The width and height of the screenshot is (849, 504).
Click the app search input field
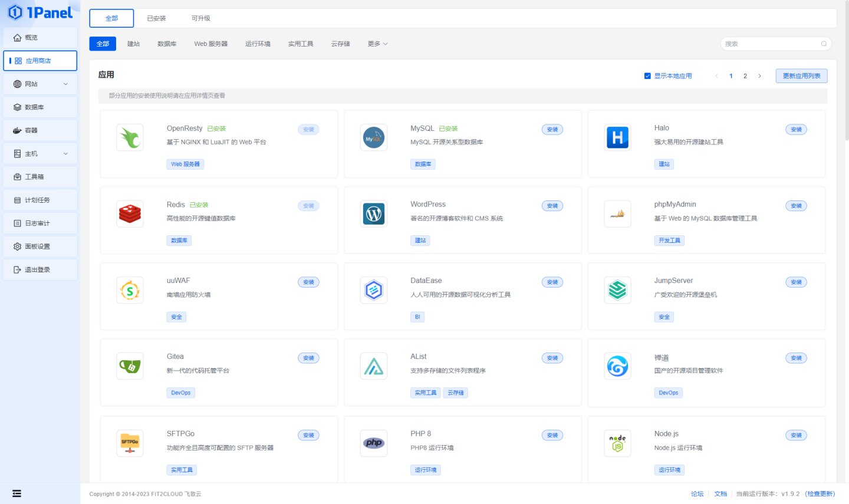(776, 44)
